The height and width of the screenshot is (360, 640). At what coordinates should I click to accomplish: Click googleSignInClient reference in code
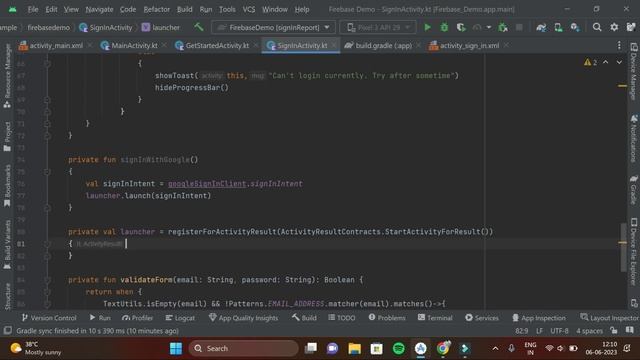tap(207, 184)
